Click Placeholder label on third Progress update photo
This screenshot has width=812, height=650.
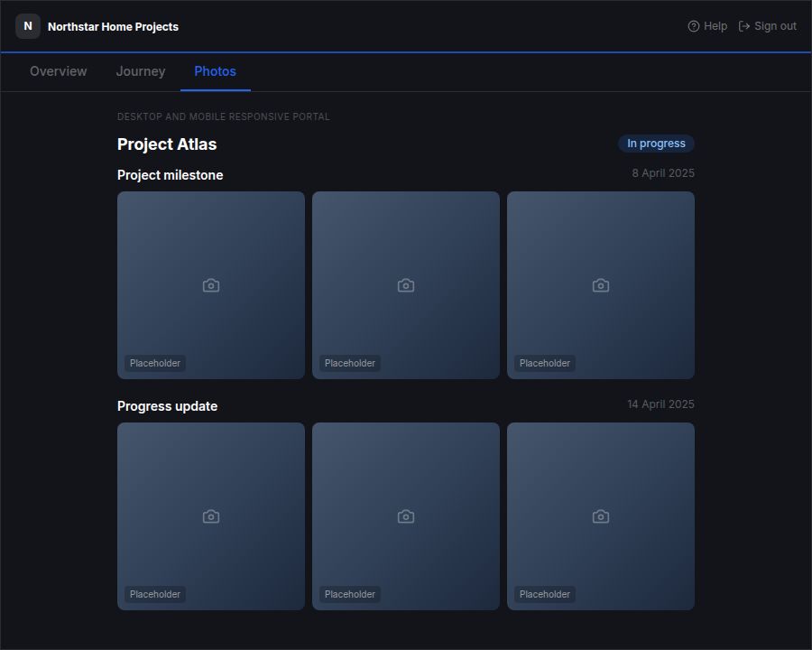coord(545,595)
